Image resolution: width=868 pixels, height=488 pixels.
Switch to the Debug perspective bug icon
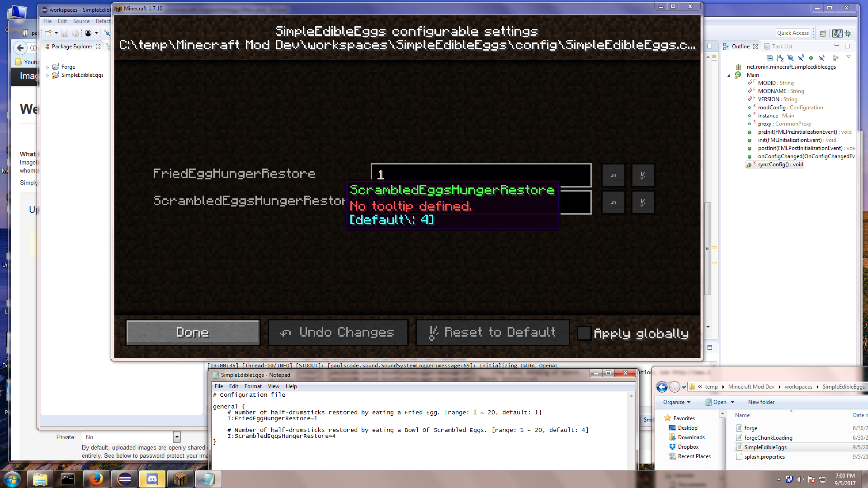coord(848,33)
